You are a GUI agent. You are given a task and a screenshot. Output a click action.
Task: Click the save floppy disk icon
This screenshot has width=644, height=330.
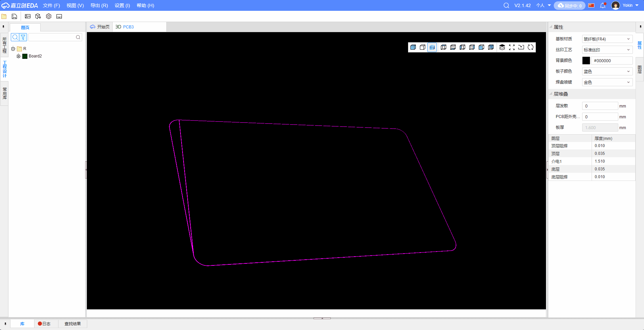(x=14, y=16)
